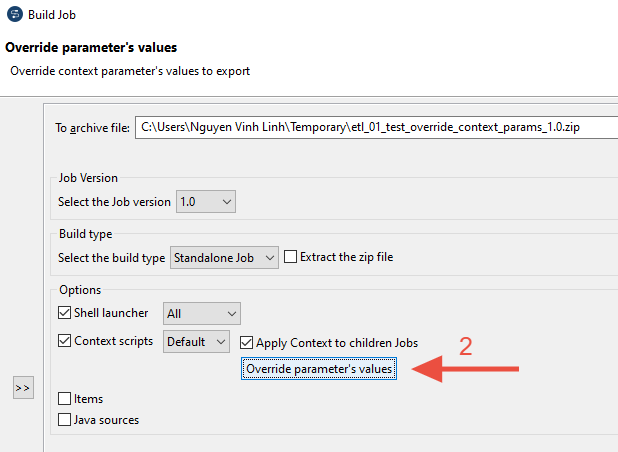
Task: Click the >> expand panel button
Action: pyautogui.click(x=23, y=388)
